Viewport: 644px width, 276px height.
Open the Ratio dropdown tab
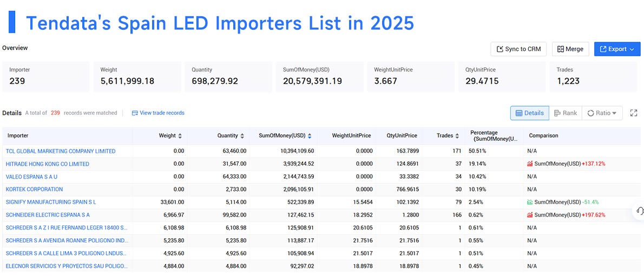602,113
